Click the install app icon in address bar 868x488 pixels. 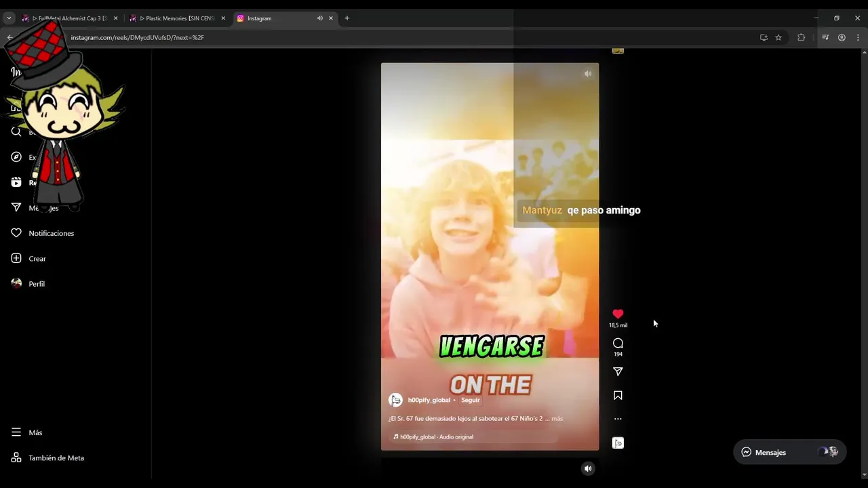764,37
